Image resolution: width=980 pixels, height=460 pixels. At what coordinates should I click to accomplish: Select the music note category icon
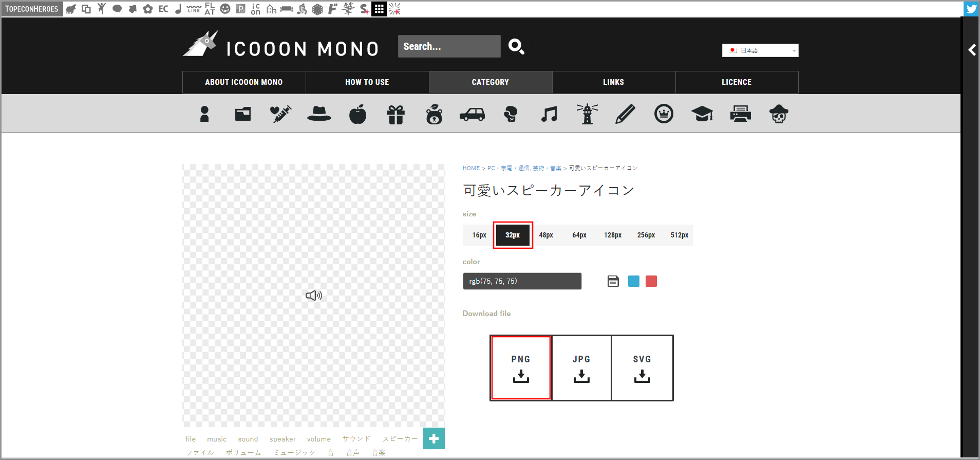[x=549, y=114]
